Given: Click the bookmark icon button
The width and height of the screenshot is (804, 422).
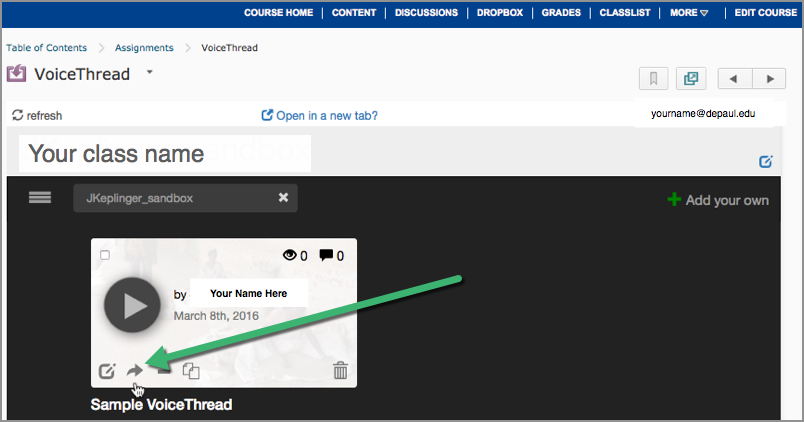Looking at the screenshot, I should [654, 79].
